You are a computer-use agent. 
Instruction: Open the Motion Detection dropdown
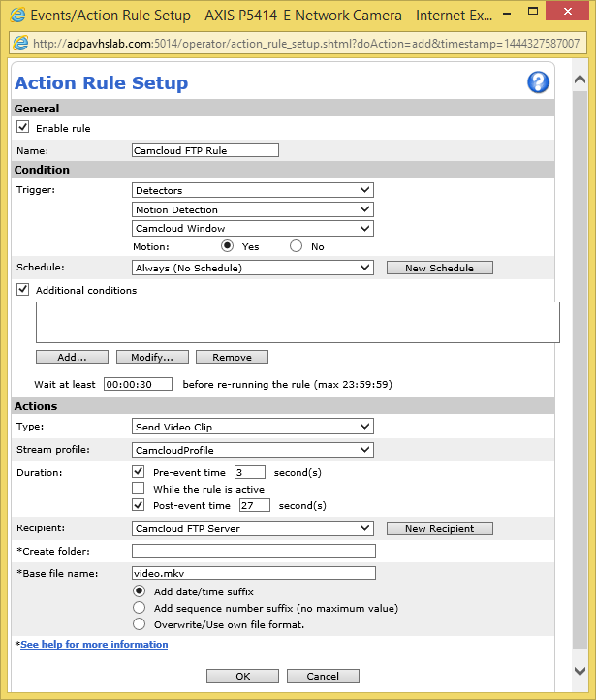pyautogui.click(x=253, y=209)
